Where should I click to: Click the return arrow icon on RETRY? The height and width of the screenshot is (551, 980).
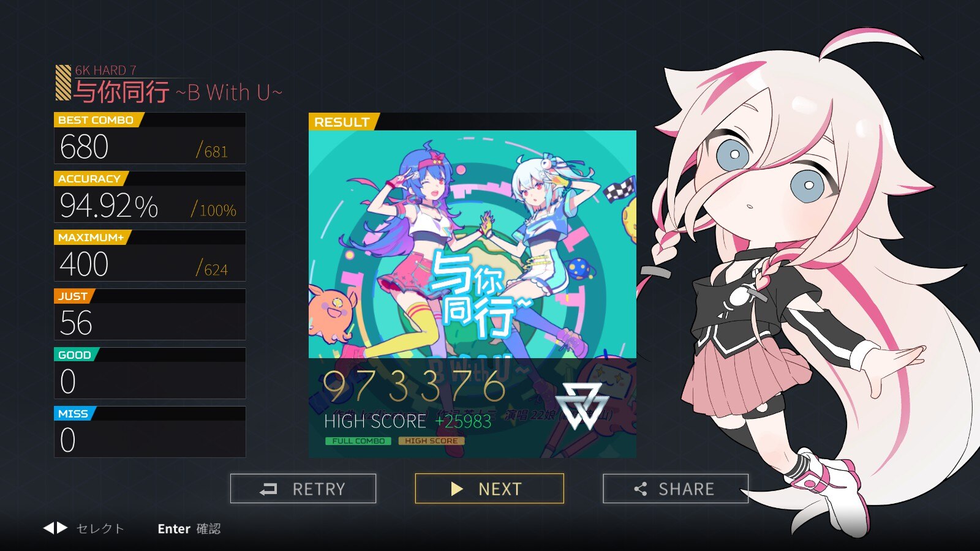[268, 489]
